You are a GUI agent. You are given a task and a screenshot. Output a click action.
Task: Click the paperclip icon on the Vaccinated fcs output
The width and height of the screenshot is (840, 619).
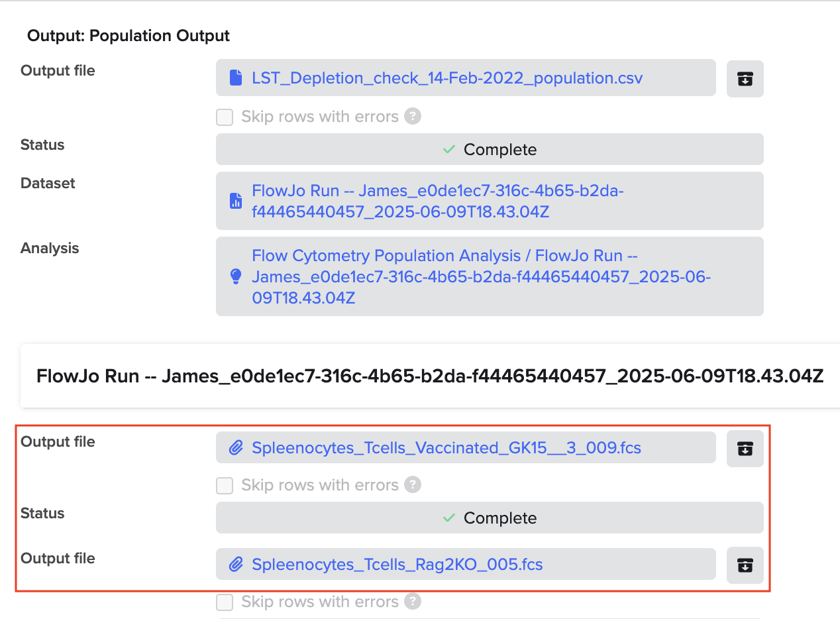tap(236, 448)
